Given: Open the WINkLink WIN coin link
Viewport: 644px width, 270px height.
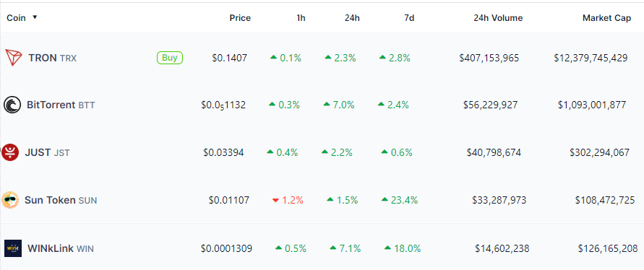Looking at the screenshot, I should tap(61, 248).
